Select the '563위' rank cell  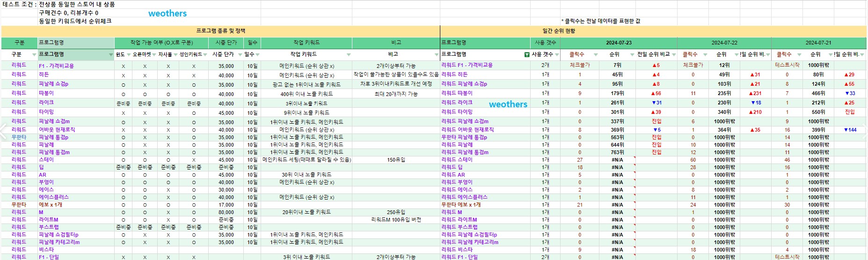pos(617,137)
